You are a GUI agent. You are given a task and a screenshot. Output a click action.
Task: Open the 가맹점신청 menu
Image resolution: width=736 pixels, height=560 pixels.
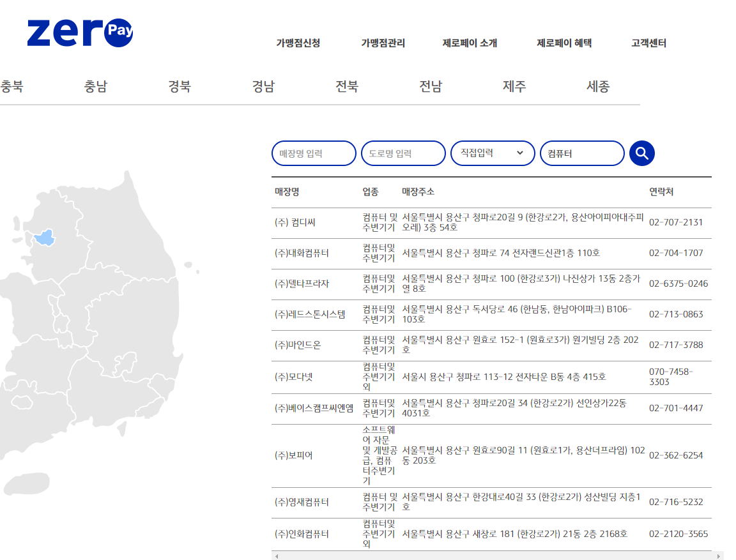[x=298, y=43]
